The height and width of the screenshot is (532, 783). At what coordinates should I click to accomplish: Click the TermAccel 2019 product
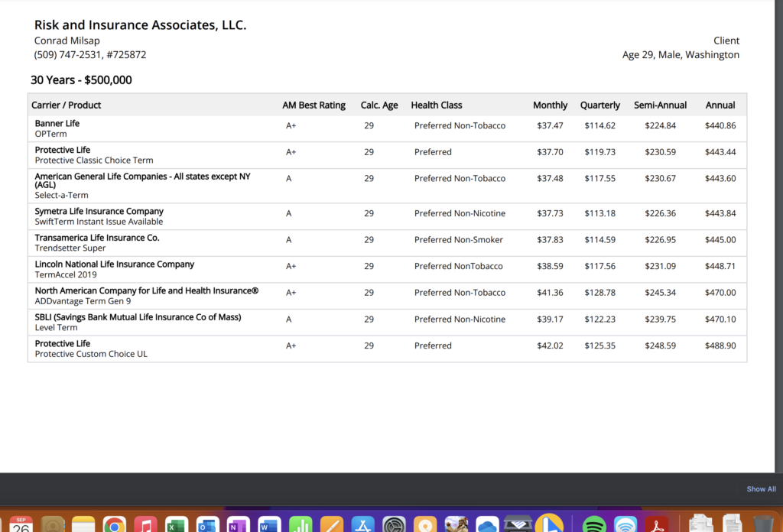[x=66, y=274]
